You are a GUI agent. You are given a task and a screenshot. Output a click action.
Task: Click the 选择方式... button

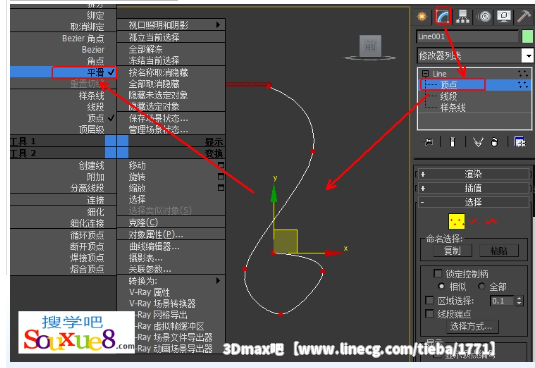point(472,326)
